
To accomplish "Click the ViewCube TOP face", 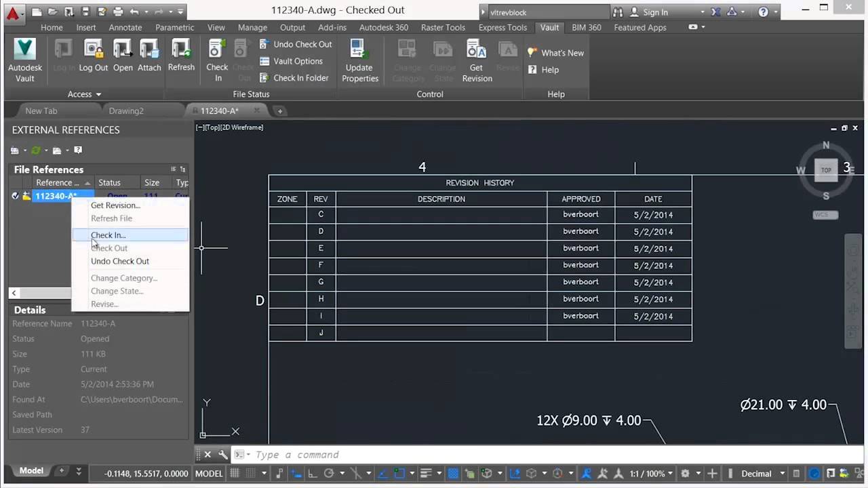I will click(826, 170).
